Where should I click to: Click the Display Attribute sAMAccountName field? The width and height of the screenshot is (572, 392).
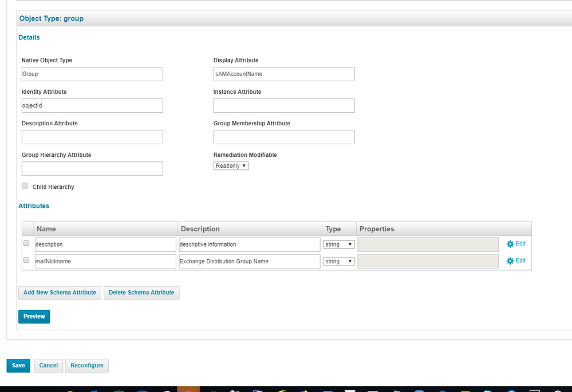tap(284, 74)
